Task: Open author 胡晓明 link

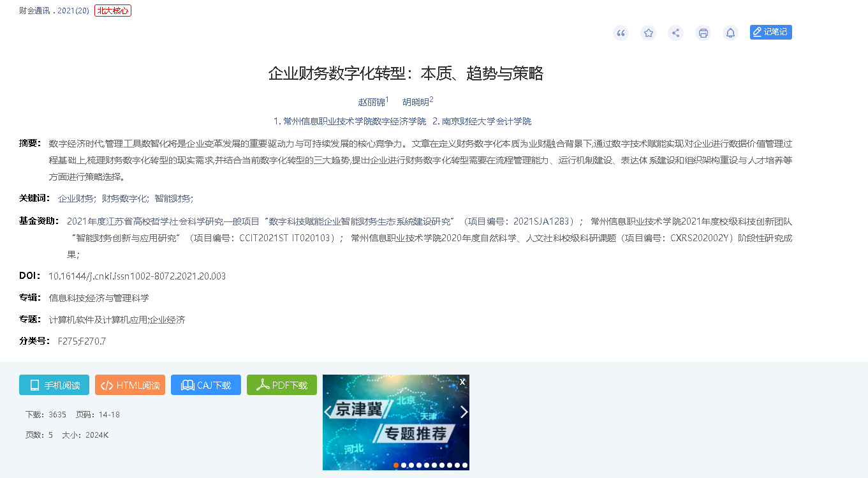Action: point(416,101)
